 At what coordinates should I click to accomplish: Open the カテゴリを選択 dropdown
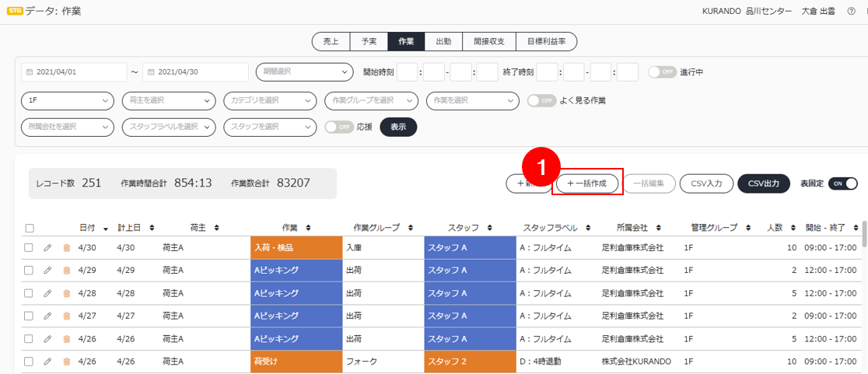(x=270, y=101)
